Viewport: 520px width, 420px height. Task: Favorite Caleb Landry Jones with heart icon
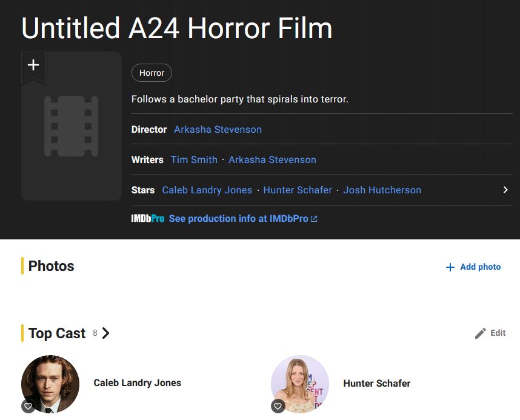tap(28, 407)
